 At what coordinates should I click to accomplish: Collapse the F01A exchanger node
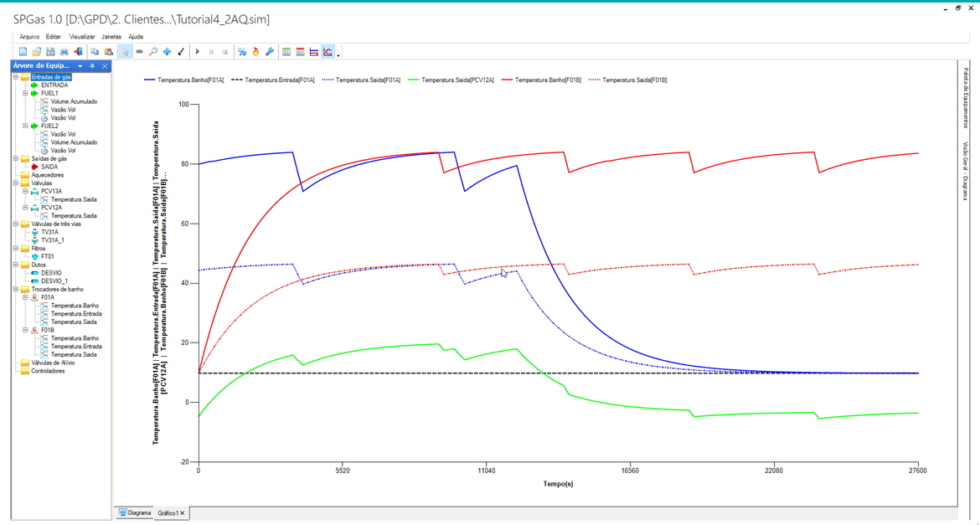click(x=25, y=297)
